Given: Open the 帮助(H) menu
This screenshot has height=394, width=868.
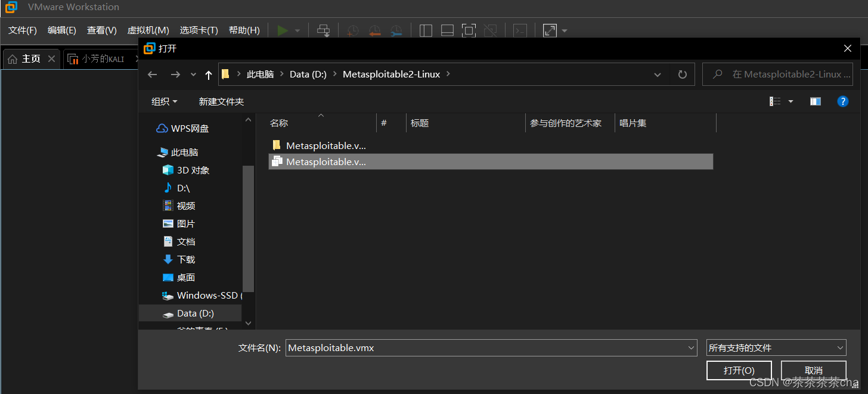Looking at the screenshot, I should 244,30.
